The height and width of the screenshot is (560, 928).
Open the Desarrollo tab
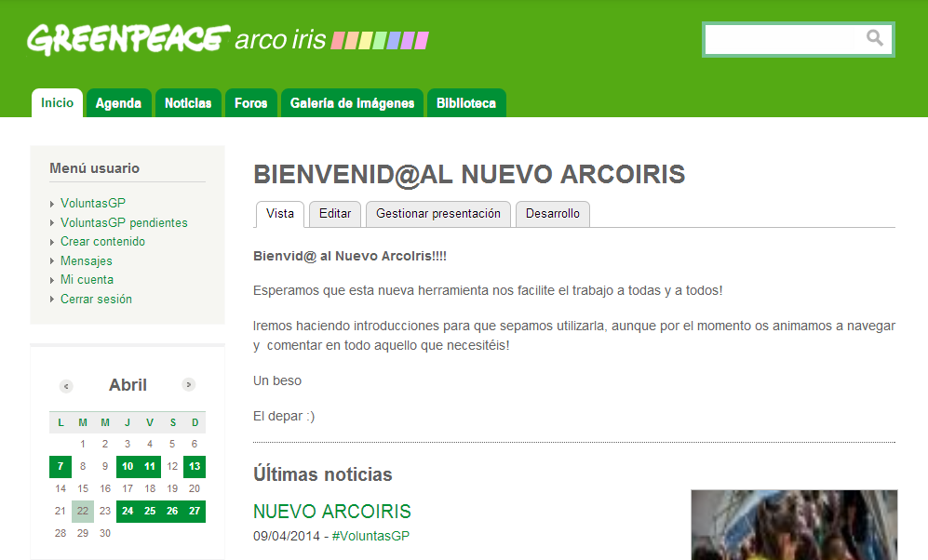(x=553, y=213)
